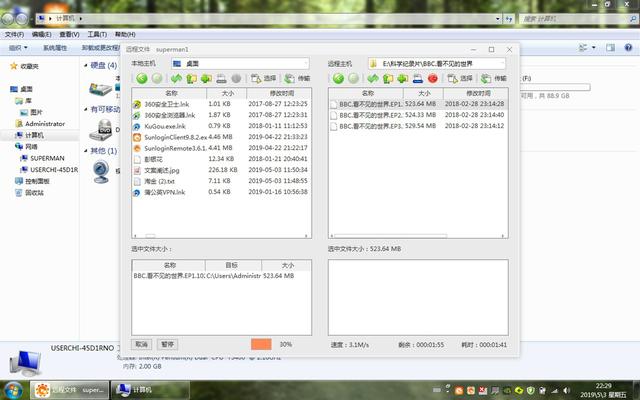
Task: Open 文件(F) menu in Explorer window
Action: coord(14,34)
